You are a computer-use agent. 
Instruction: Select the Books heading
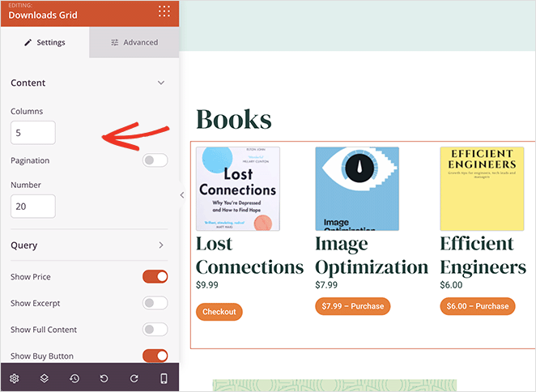coord(234,119)
